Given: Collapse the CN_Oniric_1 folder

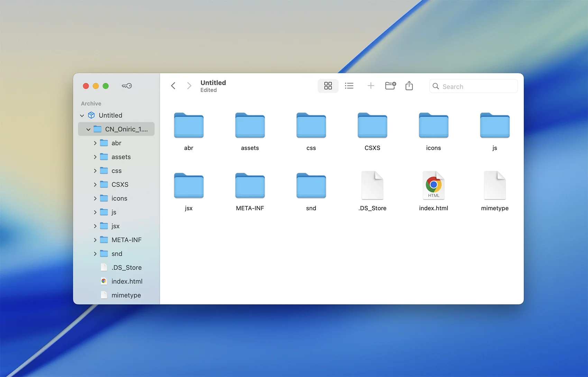Looking at the screenshot, I should pyautogui.click(x=88, y=129).
